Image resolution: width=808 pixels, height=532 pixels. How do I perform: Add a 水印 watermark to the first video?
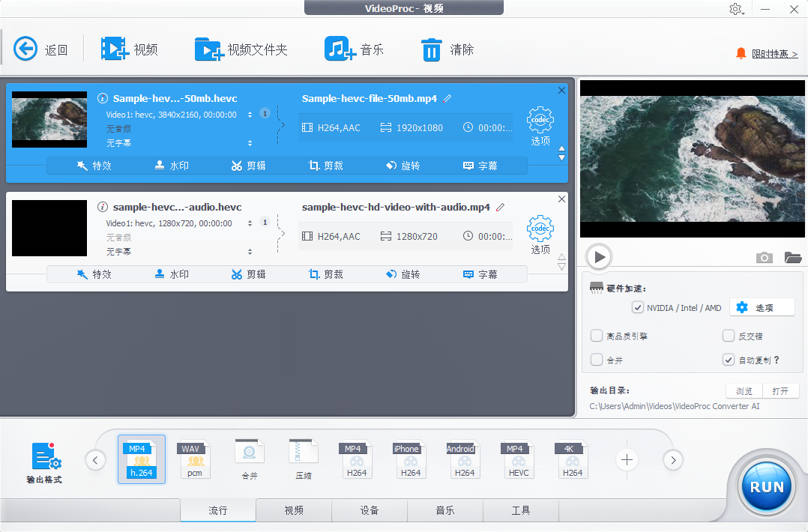click(172, 166)
